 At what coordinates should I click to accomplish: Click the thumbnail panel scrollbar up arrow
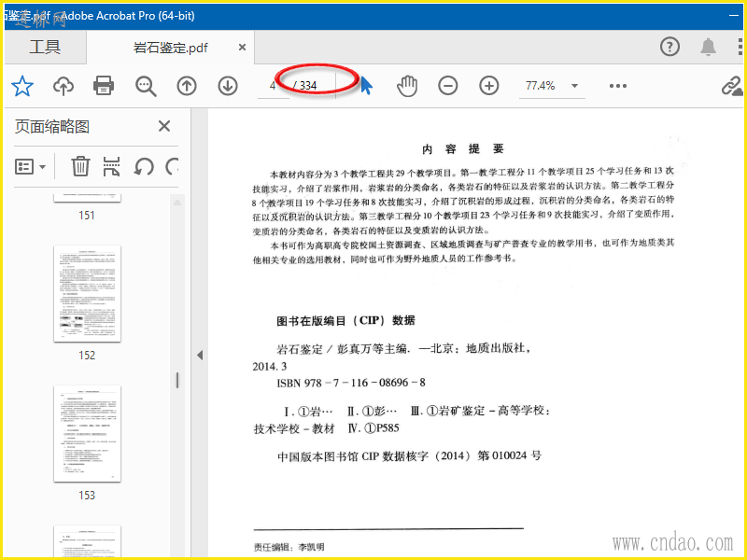[x=177, y=203]
